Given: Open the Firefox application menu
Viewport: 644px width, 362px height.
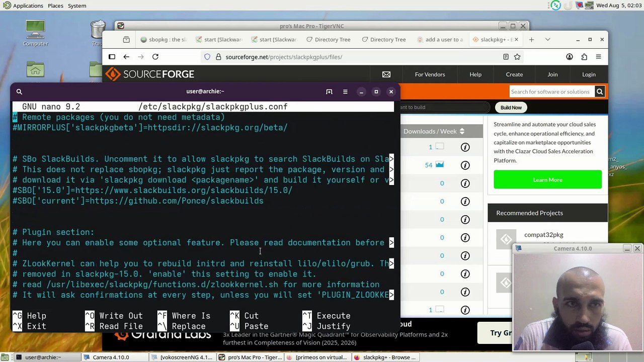Looking at the screenshot, I should pyautogui.click(x=598, y=57).
